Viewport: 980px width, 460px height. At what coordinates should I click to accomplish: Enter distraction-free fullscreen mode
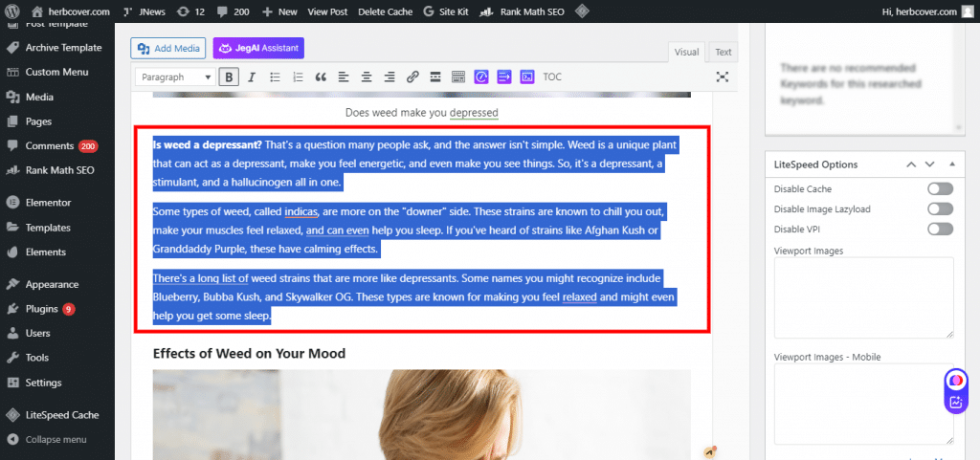(723, 77)
